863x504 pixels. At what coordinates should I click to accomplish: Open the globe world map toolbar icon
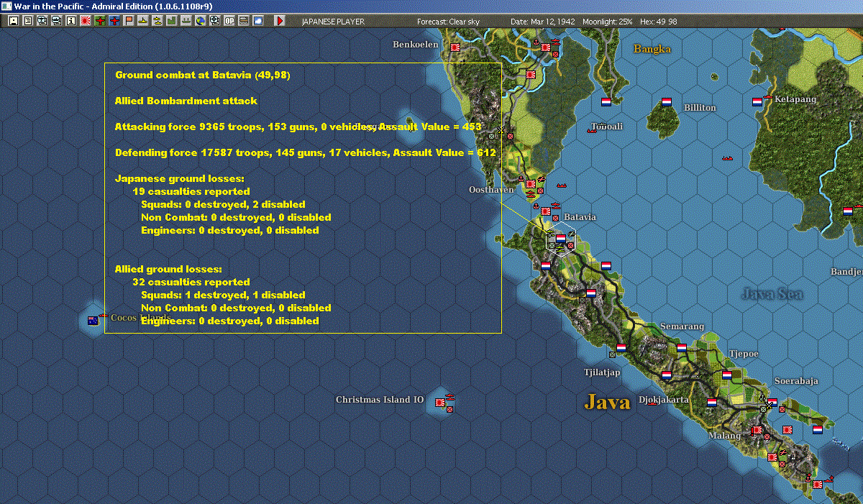(x=200, y=21)
